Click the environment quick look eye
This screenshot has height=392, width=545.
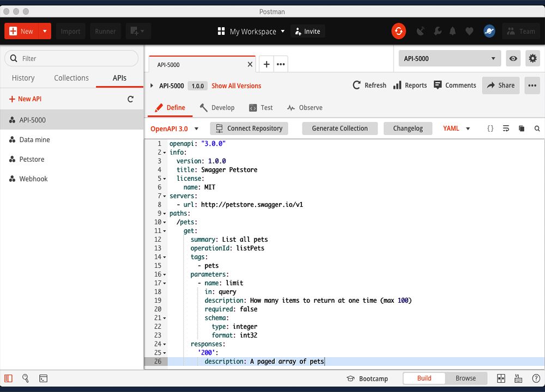pos(513,58)
